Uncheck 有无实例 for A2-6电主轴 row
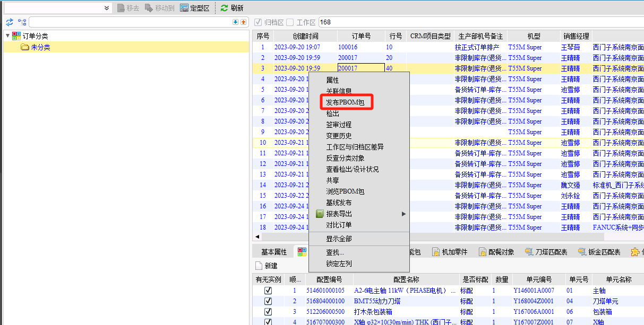The image size is (644, 325). [268, 291]
